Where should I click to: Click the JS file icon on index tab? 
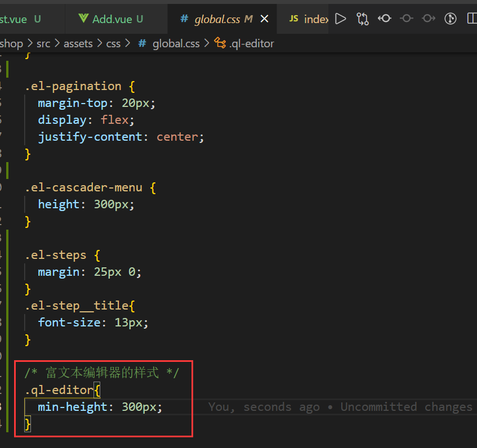(x=293, y=19)
